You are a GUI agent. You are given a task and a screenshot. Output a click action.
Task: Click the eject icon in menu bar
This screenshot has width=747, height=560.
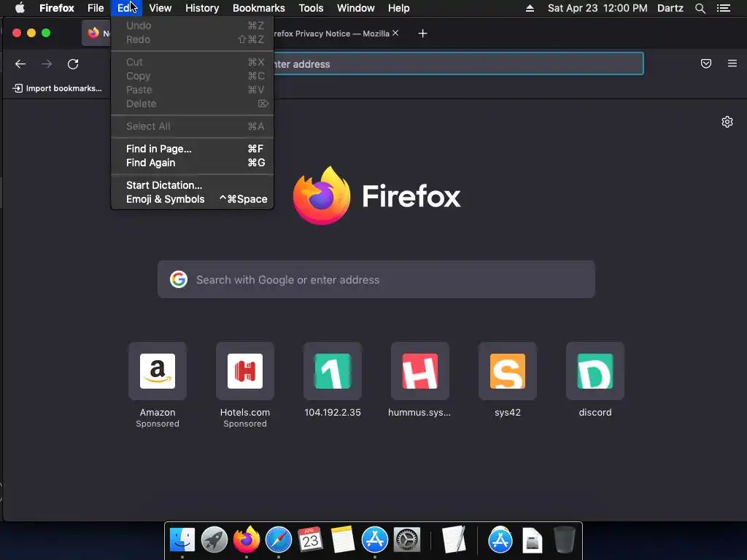pyautogui.click(x=530, y=8)
